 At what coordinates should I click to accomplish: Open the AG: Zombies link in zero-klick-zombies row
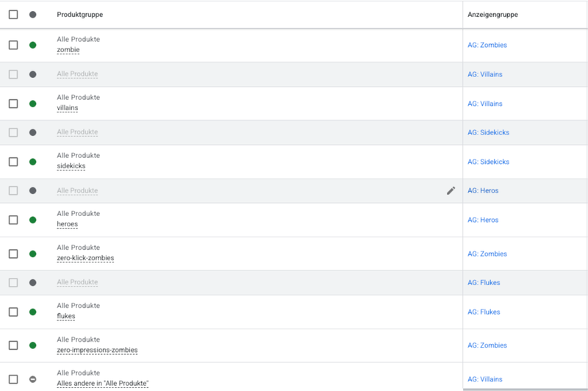tap(487, 254)
